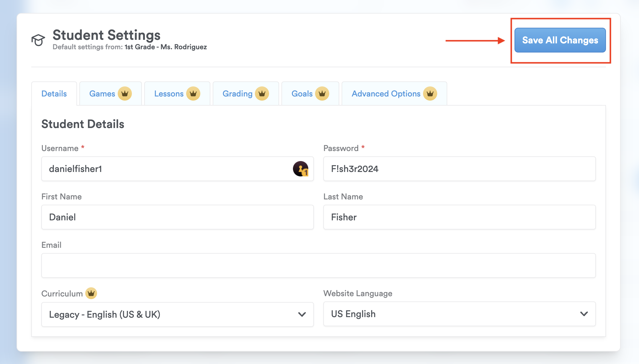Select the Last Name field with Fisher

click(459, 217)
